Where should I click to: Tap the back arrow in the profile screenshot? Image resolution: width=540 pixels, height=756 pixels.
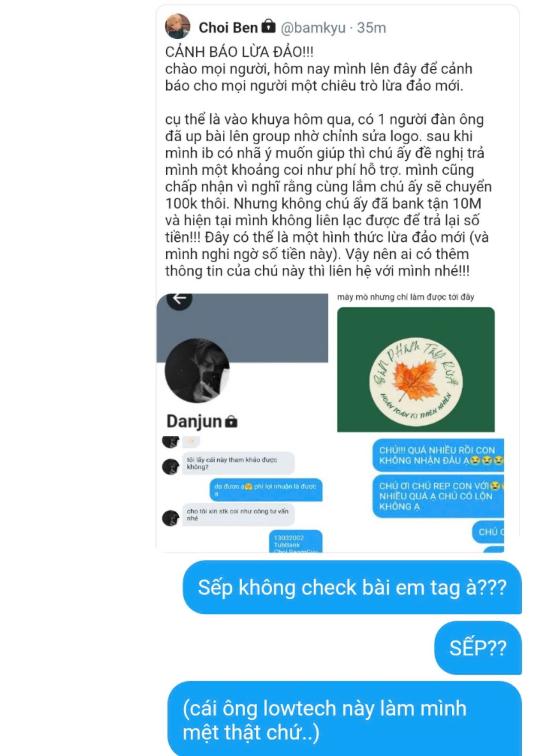[180, 299]
